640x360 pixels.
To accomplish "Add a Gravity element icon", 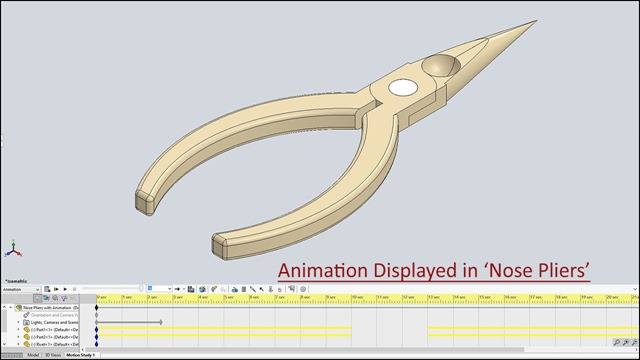I will [280, 289].
